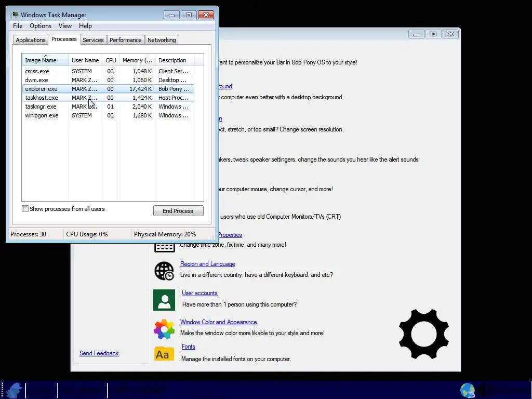The image size is (532, 399).
Task: Open Window Color and Appearance link
Action: coord(219,322)
